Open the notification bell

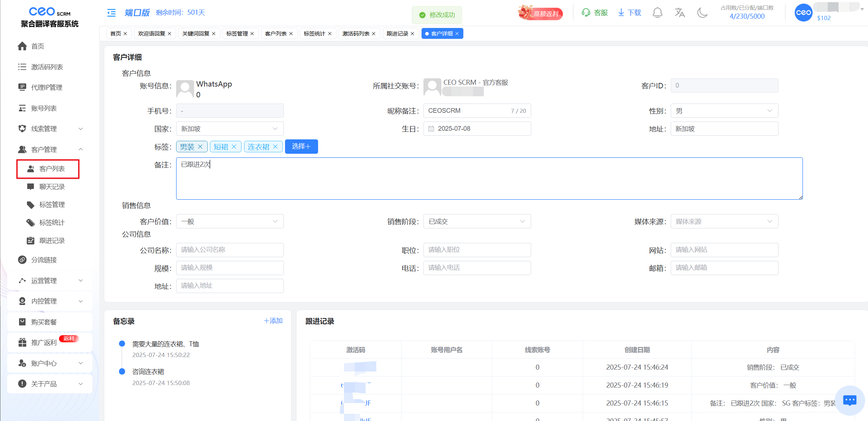point(657,13)
